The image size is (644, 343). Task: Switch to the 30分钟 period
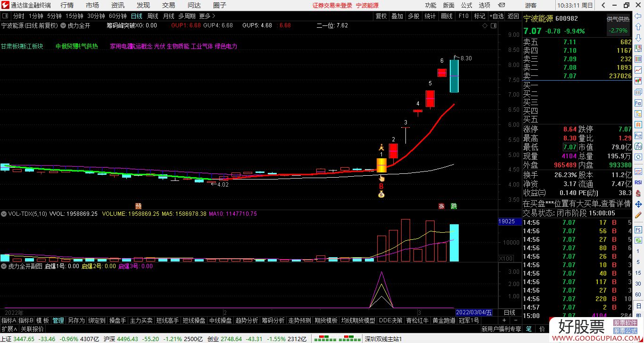tap(96, 16)
